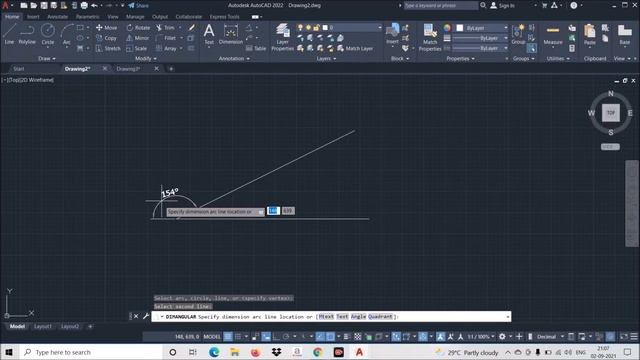The image size is (640, 360).
Task: Select the Line tool
Action: click(x=9, y=33)
